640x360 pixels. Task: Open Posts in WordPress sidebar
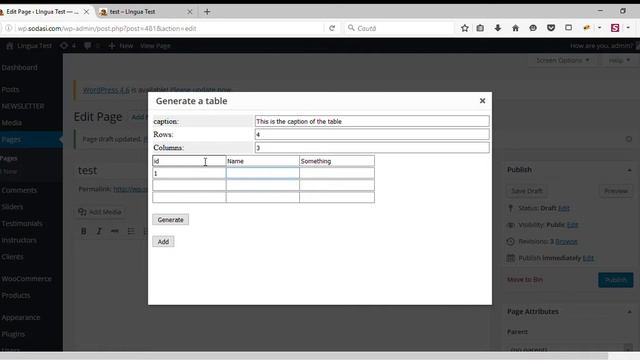tap(10, 89)
